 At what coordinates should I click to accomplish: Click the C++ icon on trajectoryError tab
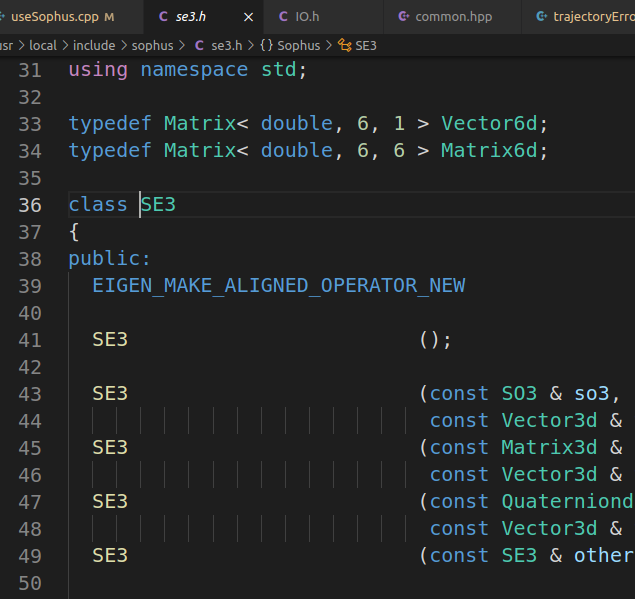(x=541, y=16)
